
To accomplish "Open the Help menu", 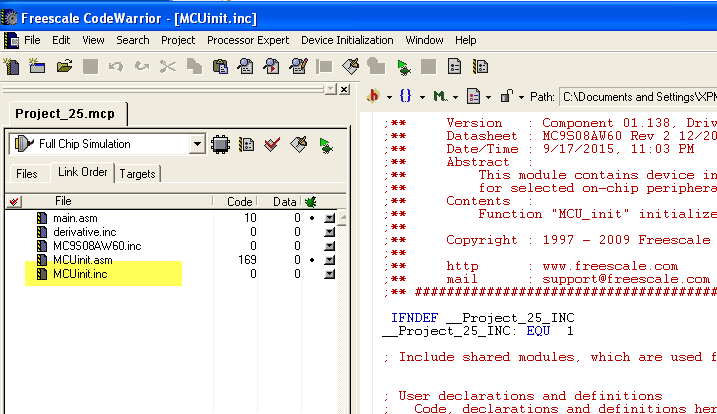I will point(466,40).
